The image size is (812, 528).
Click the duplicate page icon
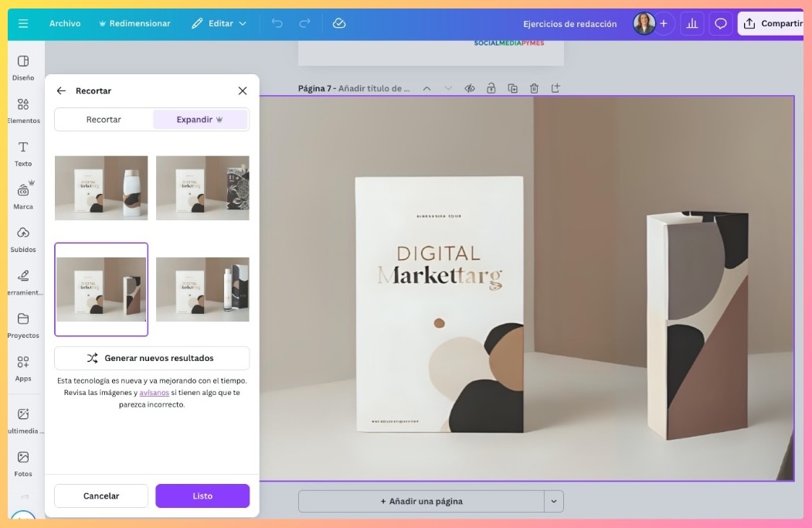512,88
